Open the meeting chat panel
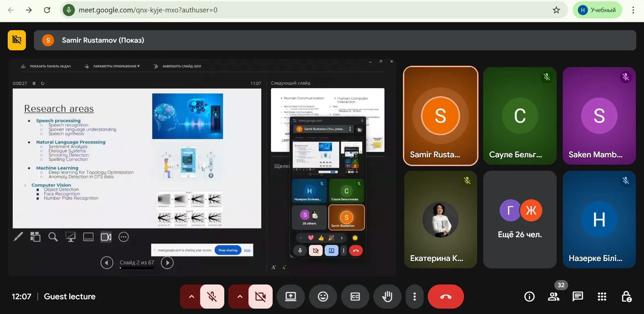Viewport: 644px width, 314px height. (578, 297)
